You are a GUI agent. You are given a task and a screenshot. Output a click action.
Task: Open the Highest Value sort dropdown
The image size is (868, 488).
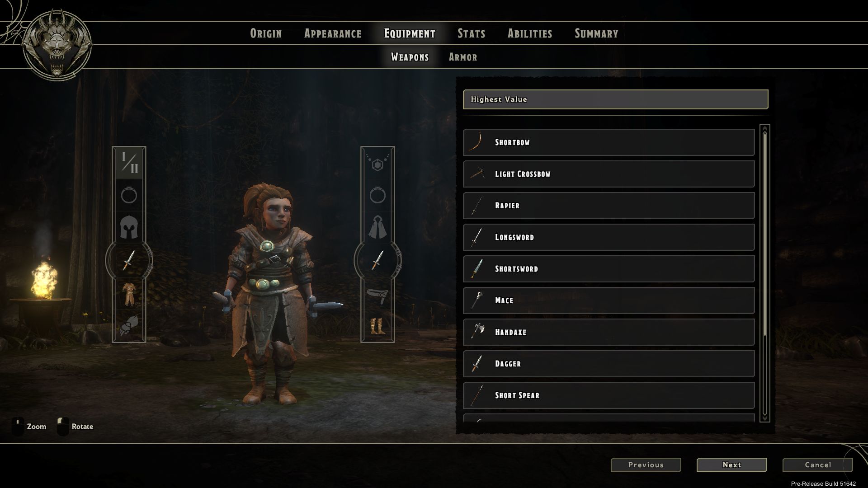pos(615,99)
